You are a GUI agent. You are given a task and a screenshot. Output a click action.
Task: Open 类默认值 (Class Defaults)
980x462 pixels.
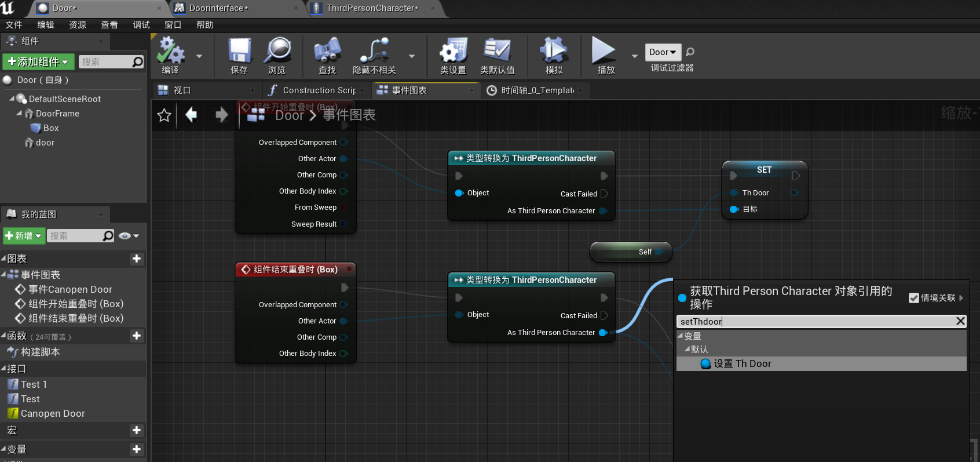[497, 51]
